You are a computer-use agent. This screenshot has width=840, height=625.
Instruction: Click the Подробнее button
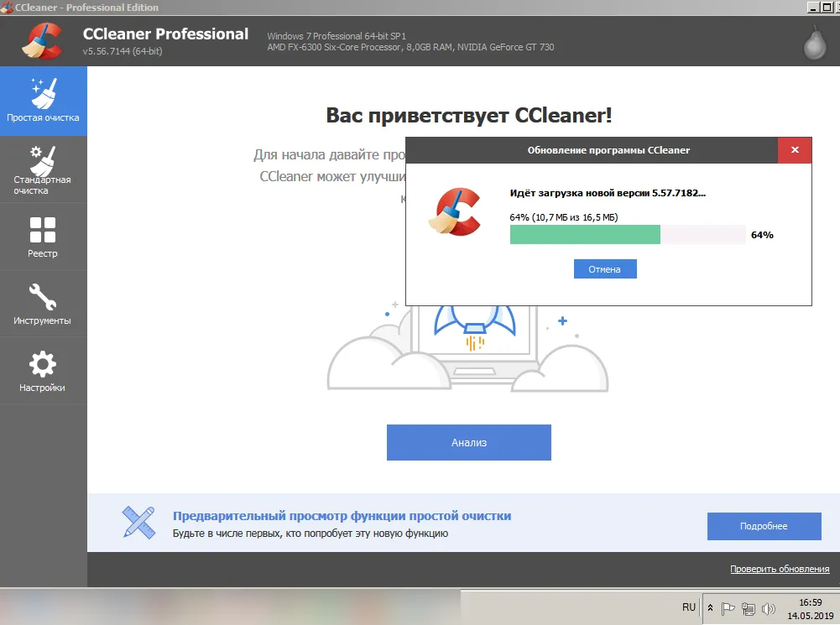(764, 526)
